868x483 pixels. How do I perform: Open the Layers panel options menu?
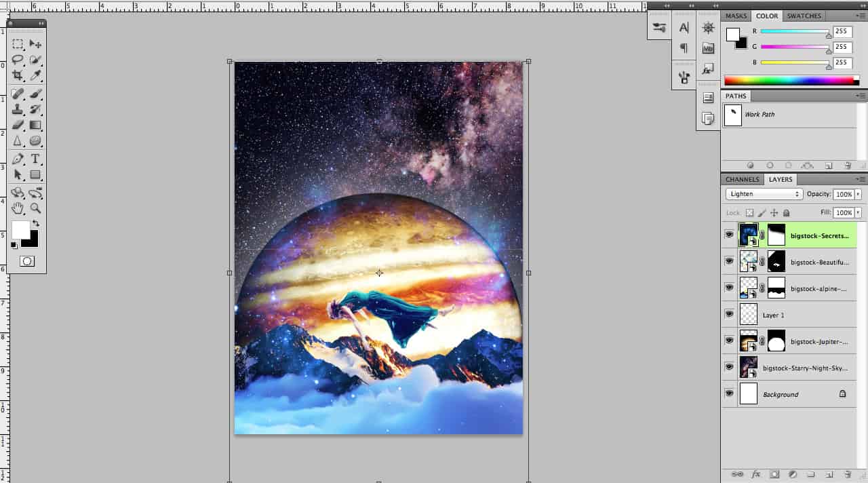click(x=860, y=180)
